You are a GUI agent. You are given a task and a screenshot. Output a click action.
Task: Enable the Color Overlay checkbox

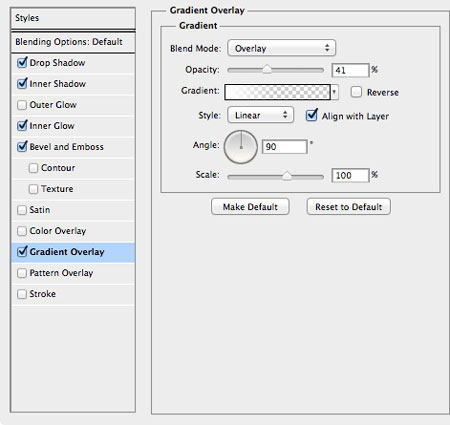tap(22, 231)
